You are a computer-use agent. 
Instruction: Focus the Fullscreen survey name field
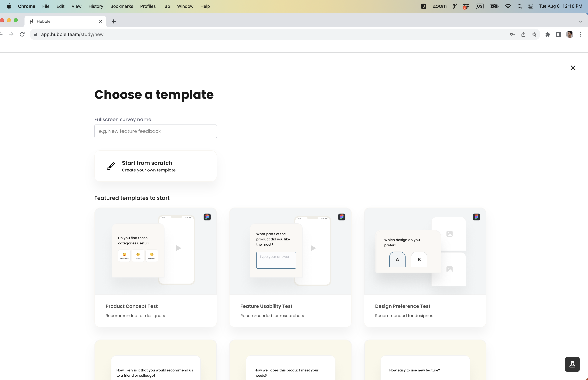click(156, 131)
